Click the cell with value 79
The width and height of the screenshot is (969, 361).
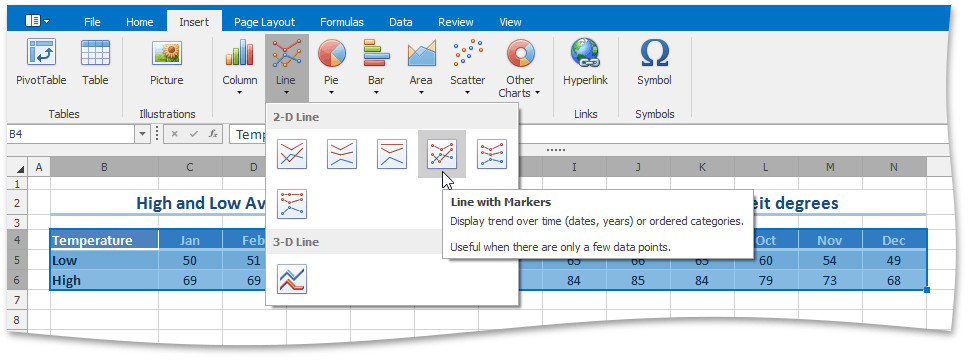(766, 280)
